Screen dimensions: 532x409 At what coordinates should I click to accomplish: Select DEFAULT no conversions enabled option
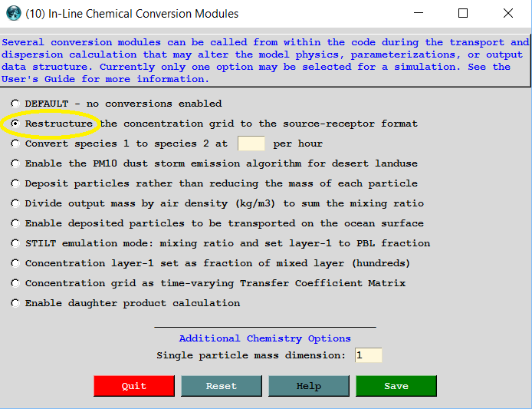(15, 104)
